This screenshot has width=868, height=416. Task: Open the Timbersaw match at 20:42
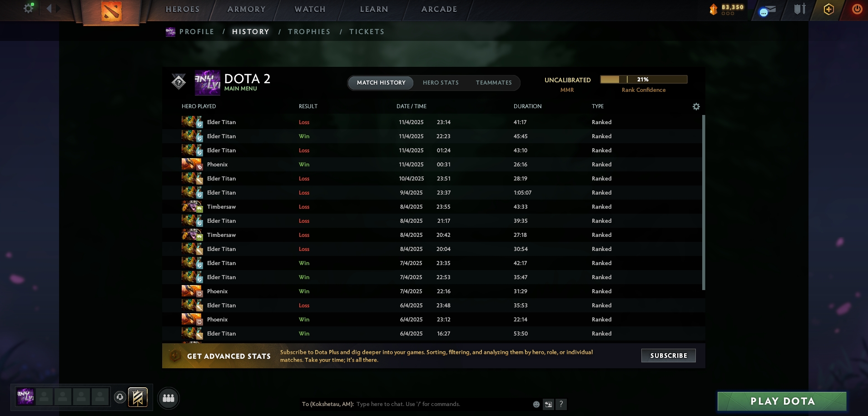pos(432,235)
